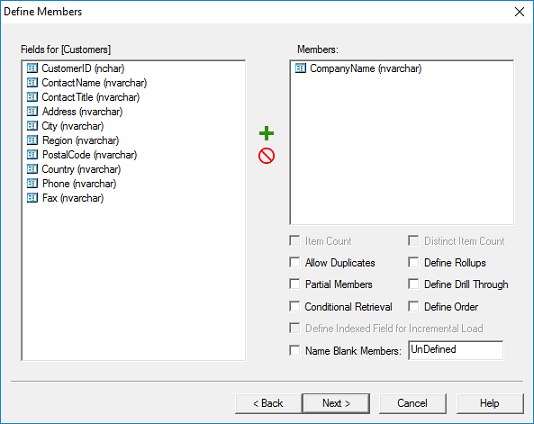Click the Next button
The image size is (534, 424).
(x=336, y=403)
